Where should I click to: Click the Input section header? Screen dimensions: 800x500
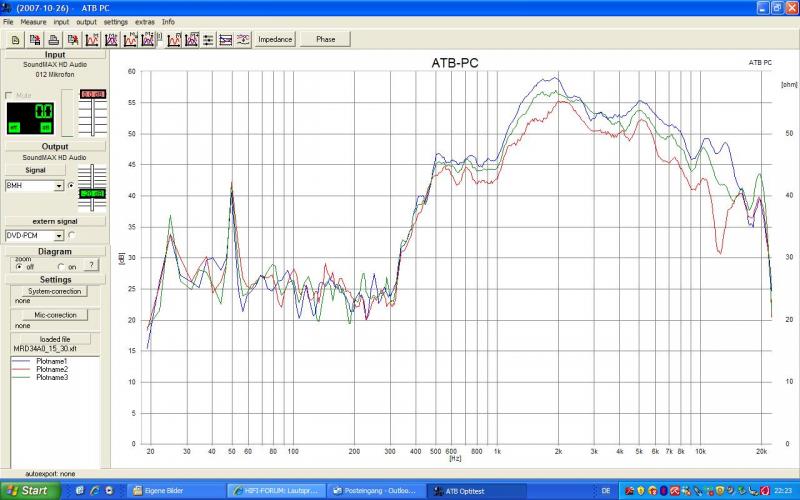click(55, 55)
